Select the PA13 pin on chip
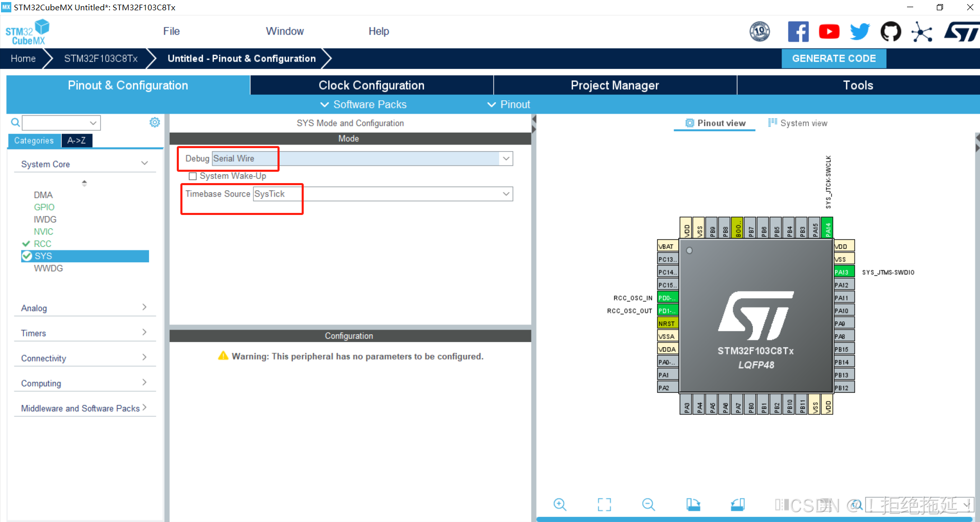Image resolution: width=980 pixels, height=522 pixels. point(844,272)
